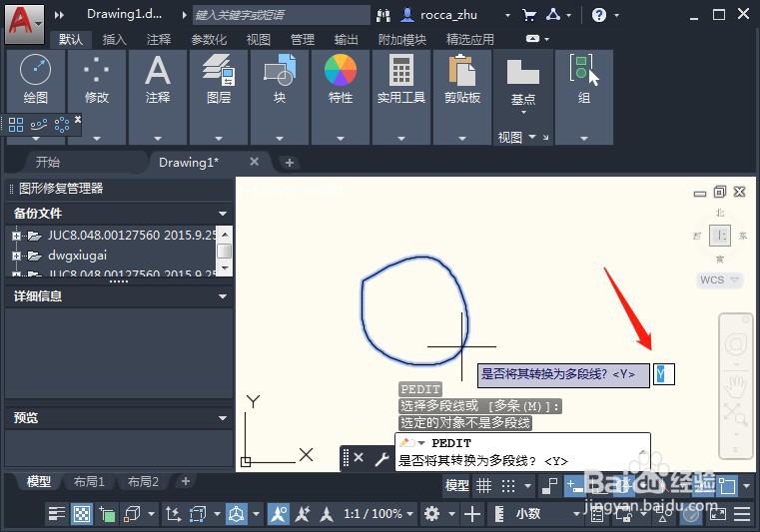760x532 pixels.
Task: Click the ViewCube top face
Action: point(720,236)
